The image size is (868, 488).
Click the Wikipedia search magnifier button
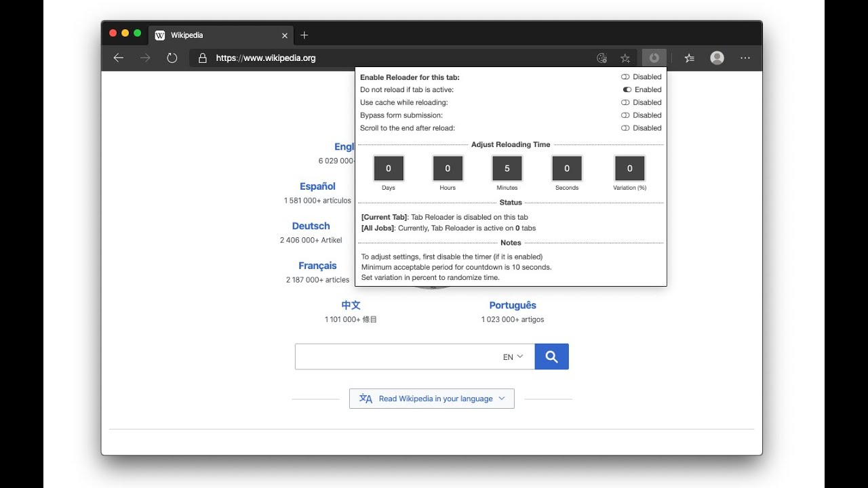[x=552, y=357]
